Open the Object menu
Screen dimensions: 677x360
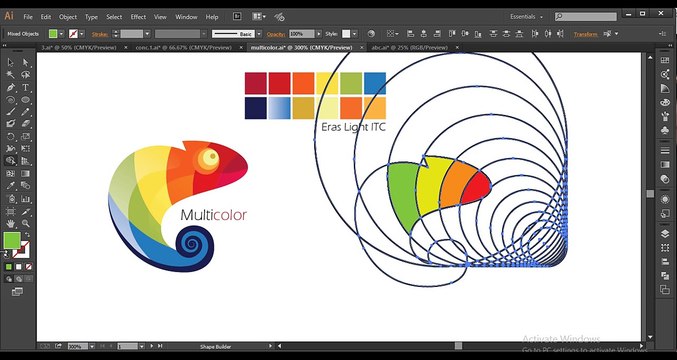coord(68,17)
